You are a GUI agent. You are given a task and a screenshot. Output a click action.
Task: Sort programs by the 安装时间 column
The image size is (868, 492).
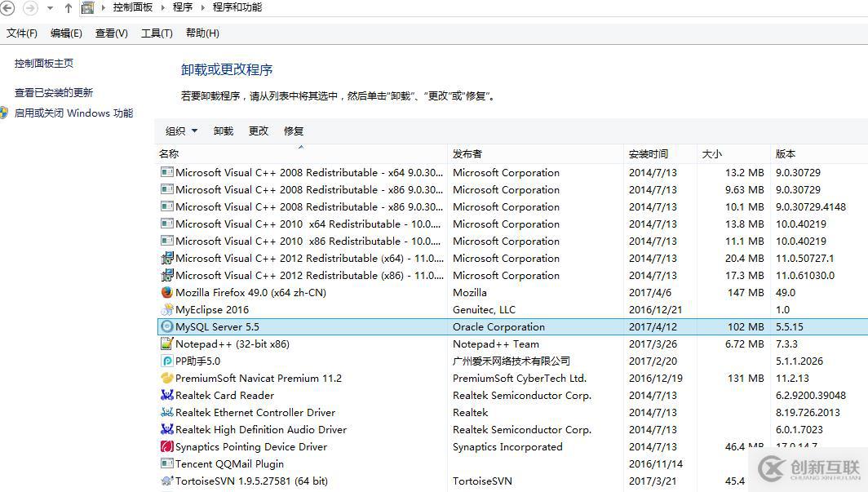point(649,153)
